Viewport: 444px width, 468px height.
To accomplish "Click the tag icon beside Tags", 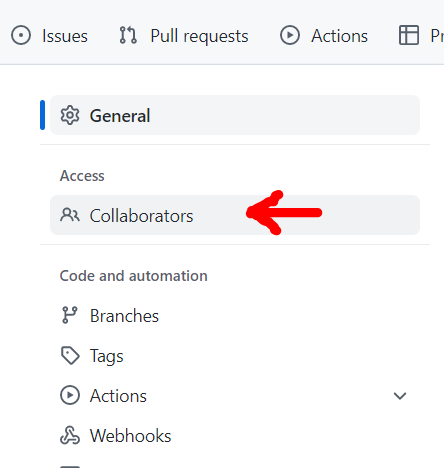I will [70, 356].
